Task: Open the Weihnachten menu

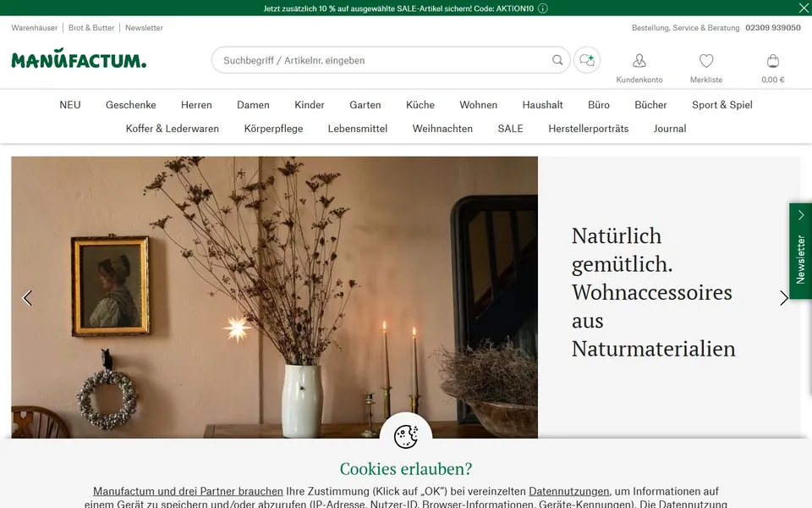Action: click(442, 129)
